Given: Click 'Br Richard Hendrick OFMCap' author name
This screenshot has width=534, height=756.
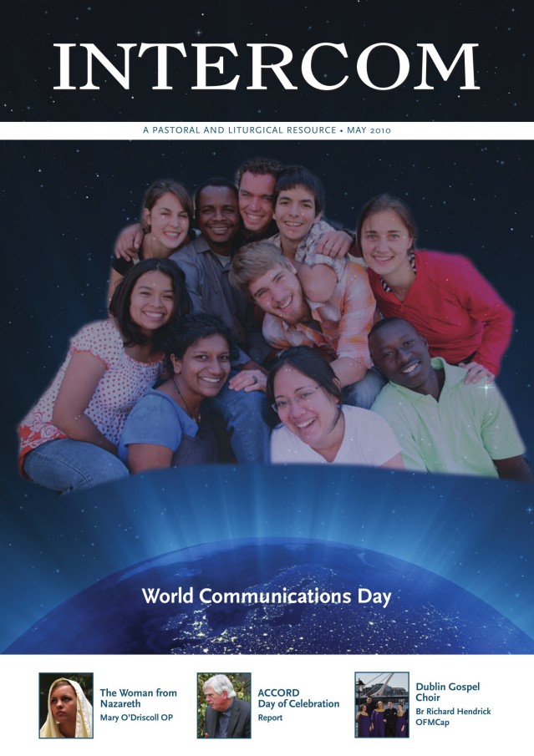Looking at the screenshot, I should pyautogui.click(x=454, y=717).
